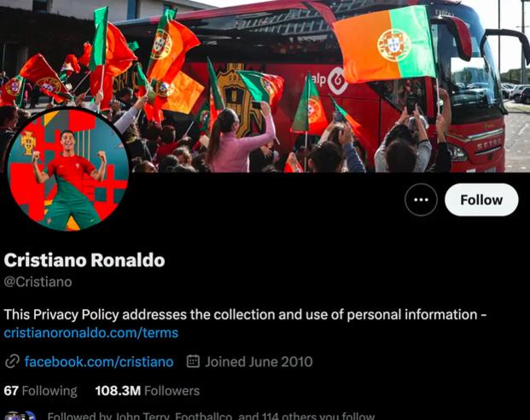The height and width of the screenshot is (420, 530).
Task: Click follower avatars beside Followed by text
Action: (x=20, y=416)
